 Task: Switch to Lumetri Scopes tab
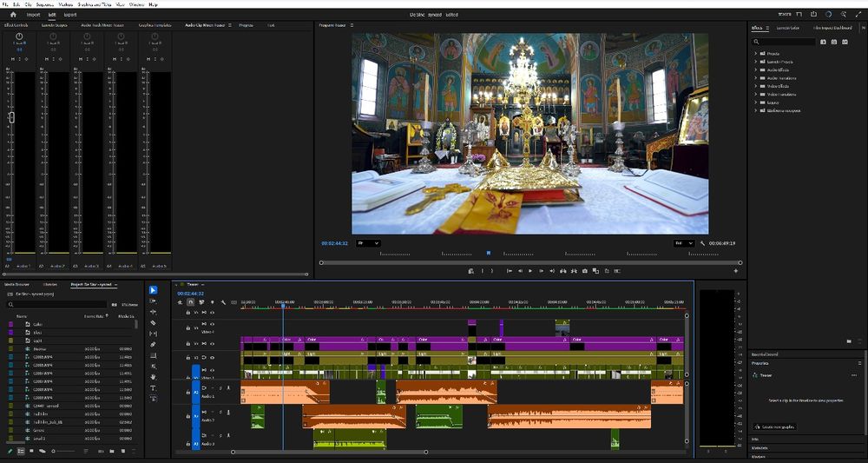(x=54, y=25)
